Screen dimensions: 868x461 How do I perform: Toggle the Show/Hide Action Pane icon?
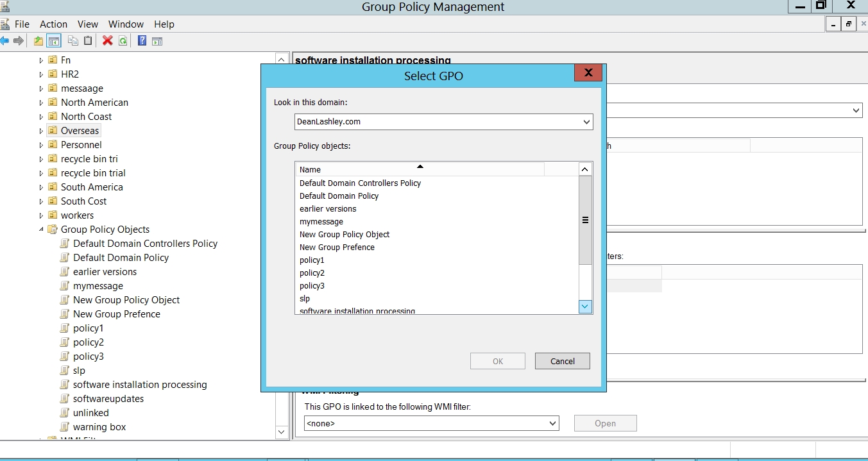pos(157,41)
